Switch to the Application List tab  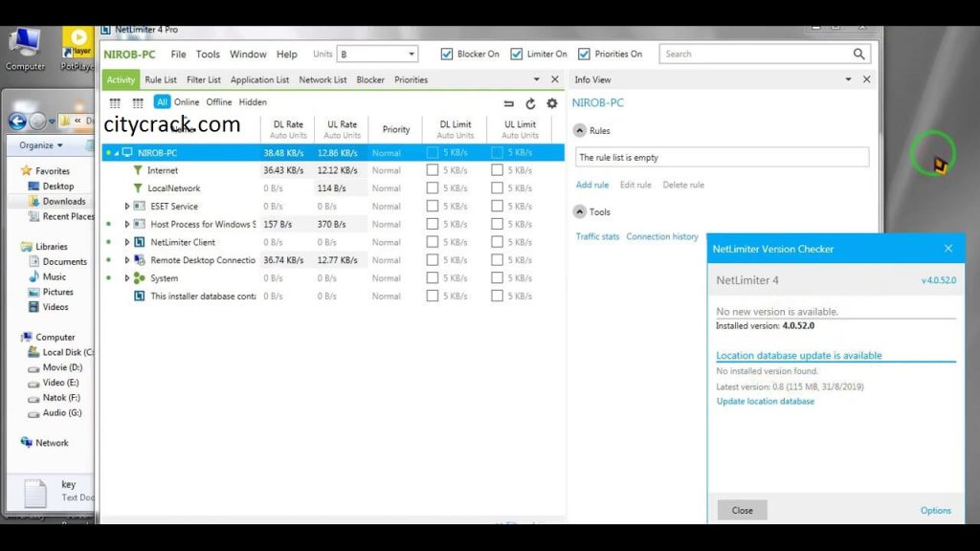click(x=259, y=80)
